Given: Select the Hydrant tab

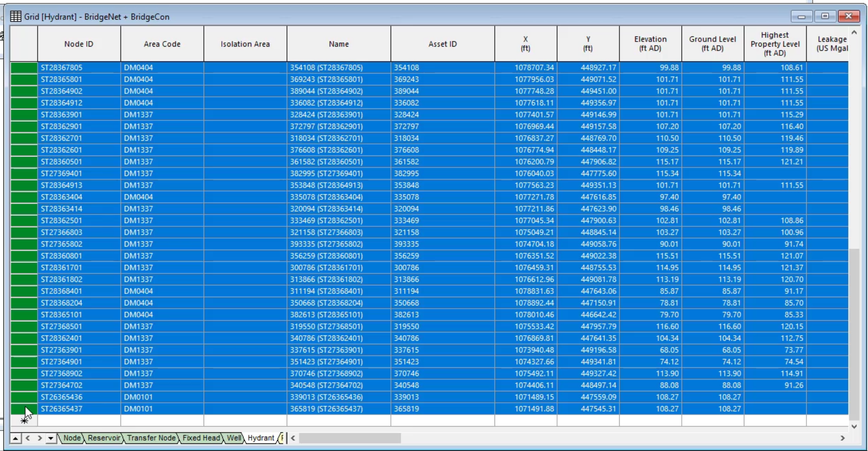Looking at the screenshot, I should coord(261,438).
